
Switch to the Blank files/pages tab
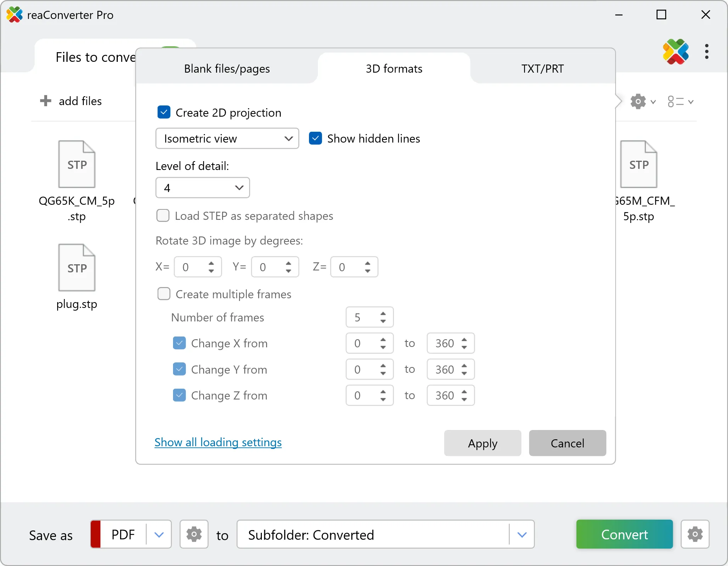point(227,68)
